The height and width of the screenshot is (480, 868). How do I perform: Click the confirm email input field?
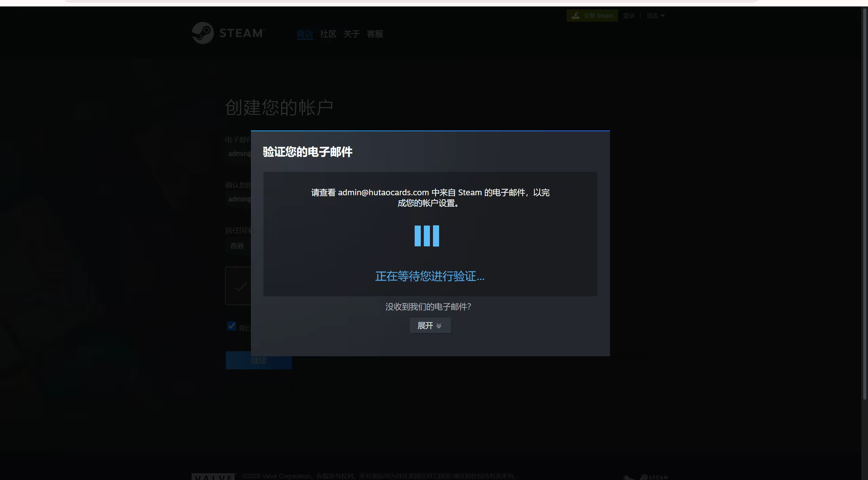[x=238, y=199]
